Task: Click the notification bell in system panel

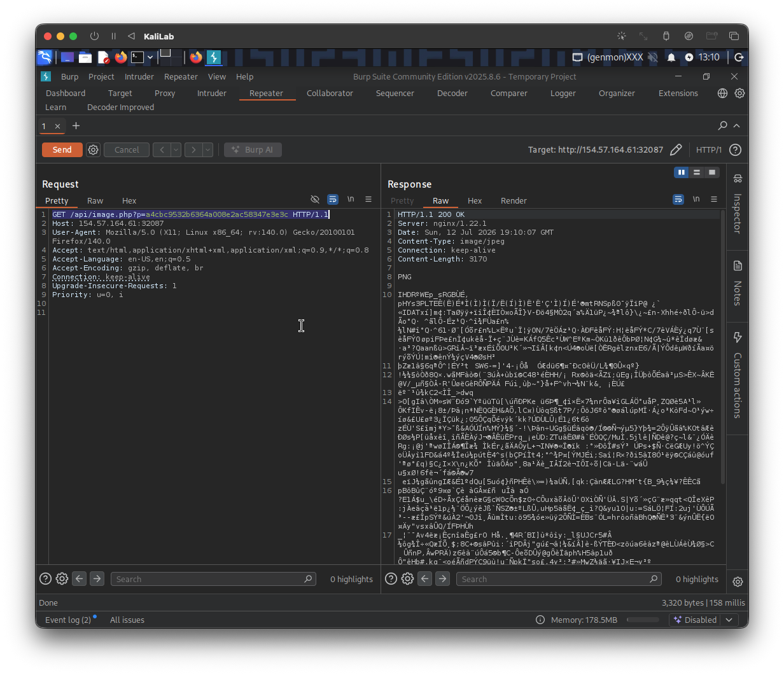Action: 671,57
